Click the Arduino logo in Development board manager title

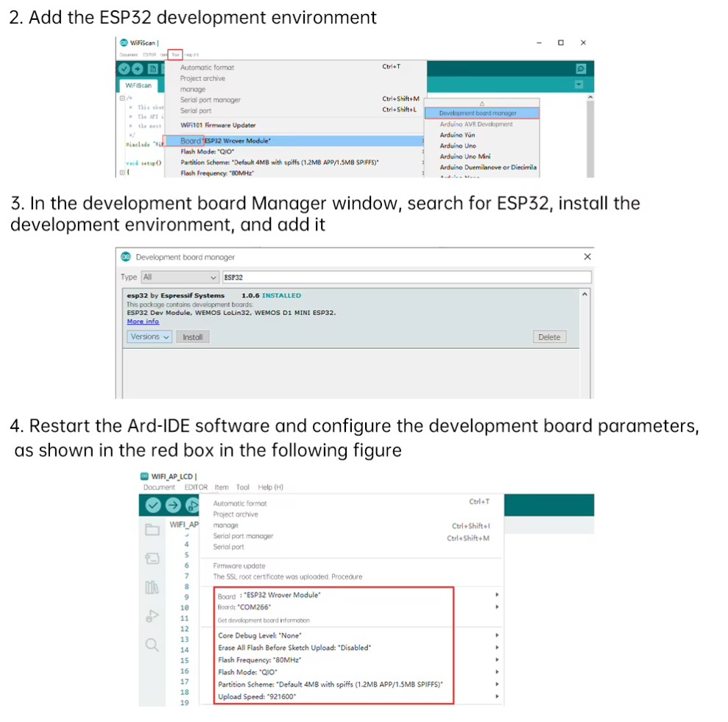126,257
